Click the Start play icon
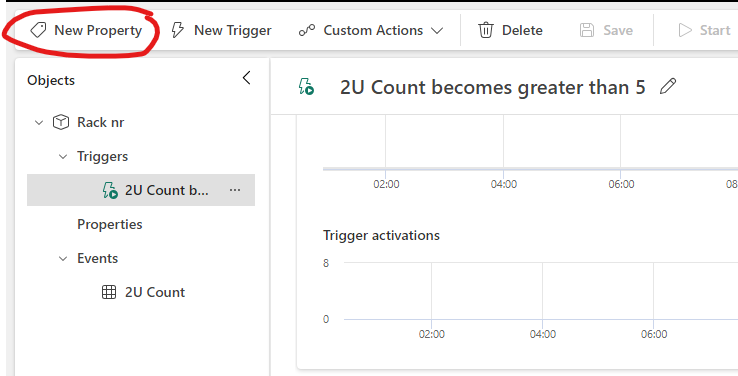Screen dimensions: 738x376 [685, 31]
